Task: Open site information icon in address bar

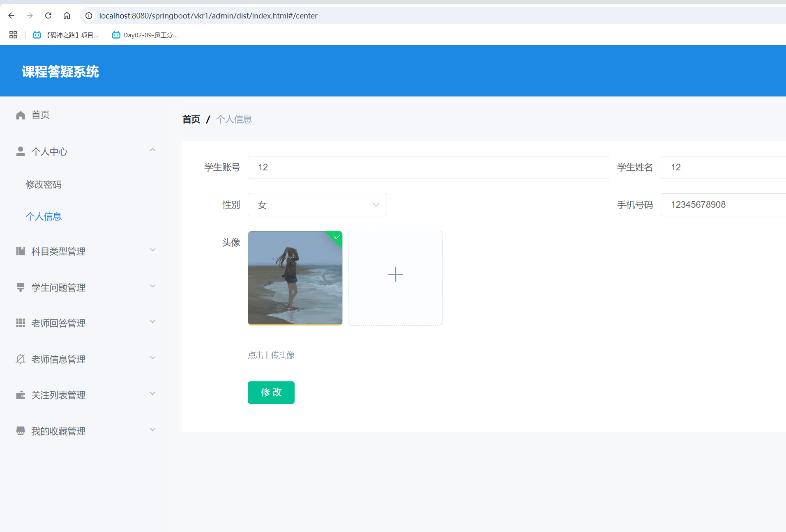Action: click(89, 16)
